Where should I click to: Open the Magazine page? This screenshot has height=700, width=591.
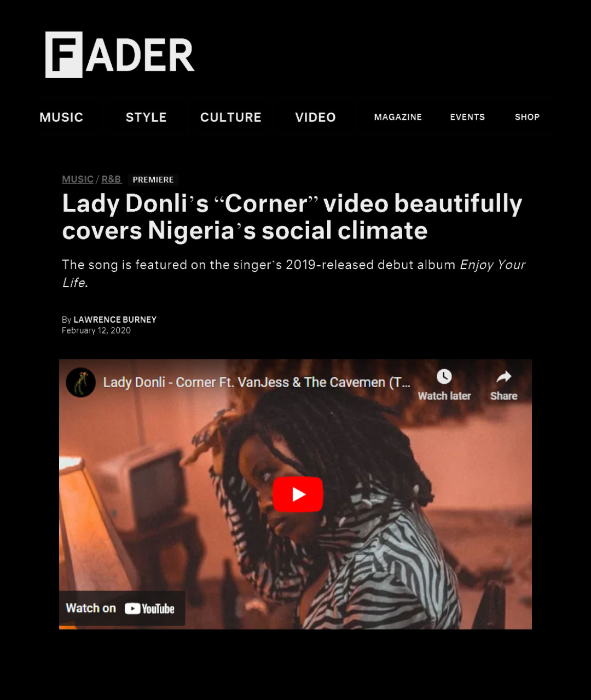[x=398, y=117]
